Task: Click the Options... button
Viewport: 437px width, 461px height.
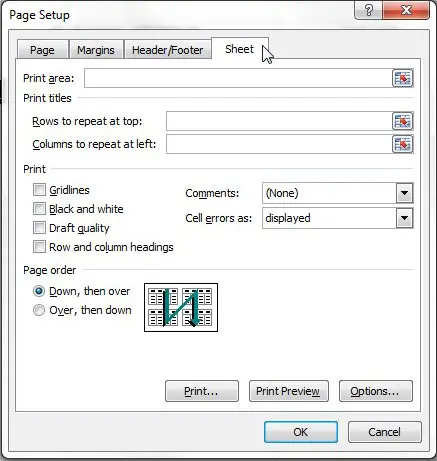Action: point(376,391)
